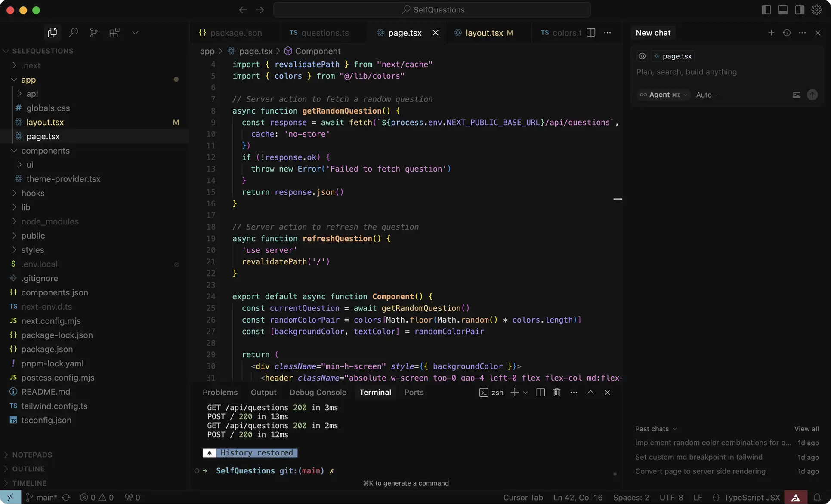Create new terminal with plus icon
The height and width of the screenshot is (504, 831).
(x=514, y=392)
